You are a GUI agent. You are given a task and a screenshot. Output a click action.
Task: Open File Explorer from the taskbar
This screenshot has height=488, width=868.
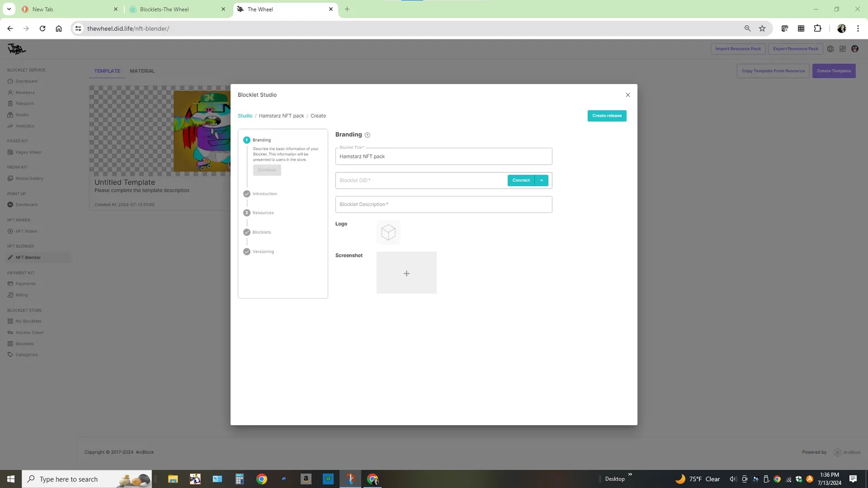click(173, 479)
